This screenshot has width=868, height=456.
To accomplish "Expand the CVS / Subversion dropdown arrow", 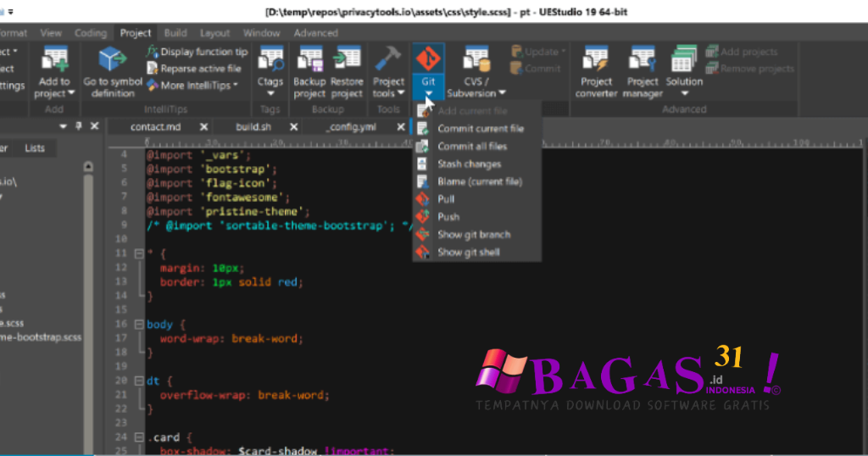I will (502, 93).
